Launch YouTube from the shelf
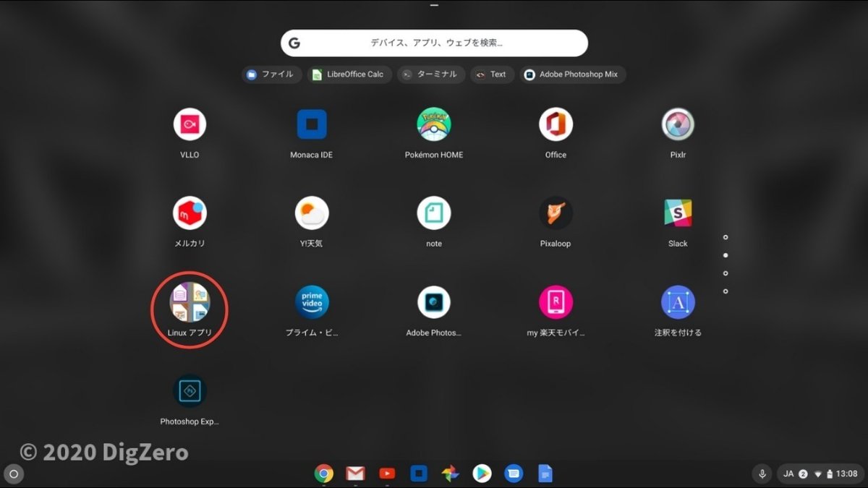 click(387, 474)
